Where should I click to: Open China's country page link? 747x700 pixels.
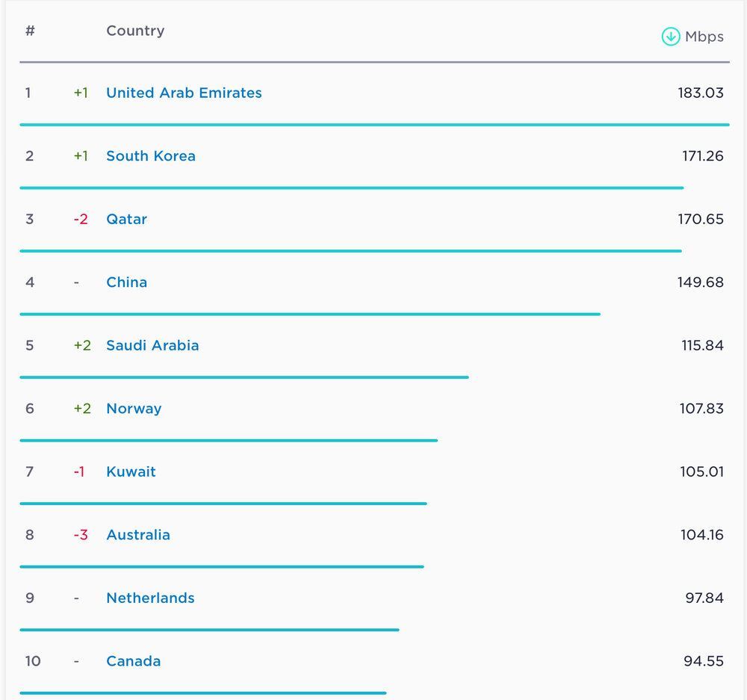(126, 282)
